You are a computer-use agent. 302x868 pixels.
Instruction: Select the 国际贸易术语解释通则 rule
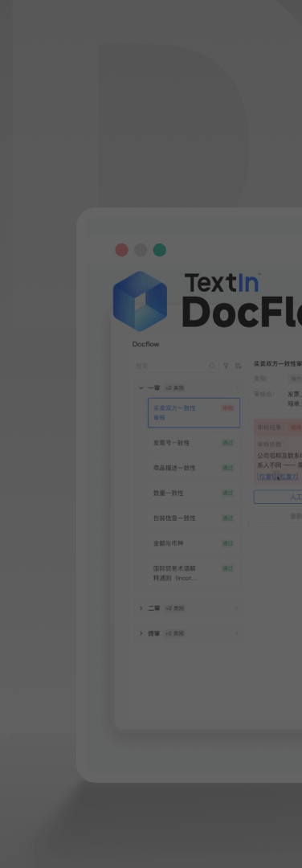tap(194, 573)
